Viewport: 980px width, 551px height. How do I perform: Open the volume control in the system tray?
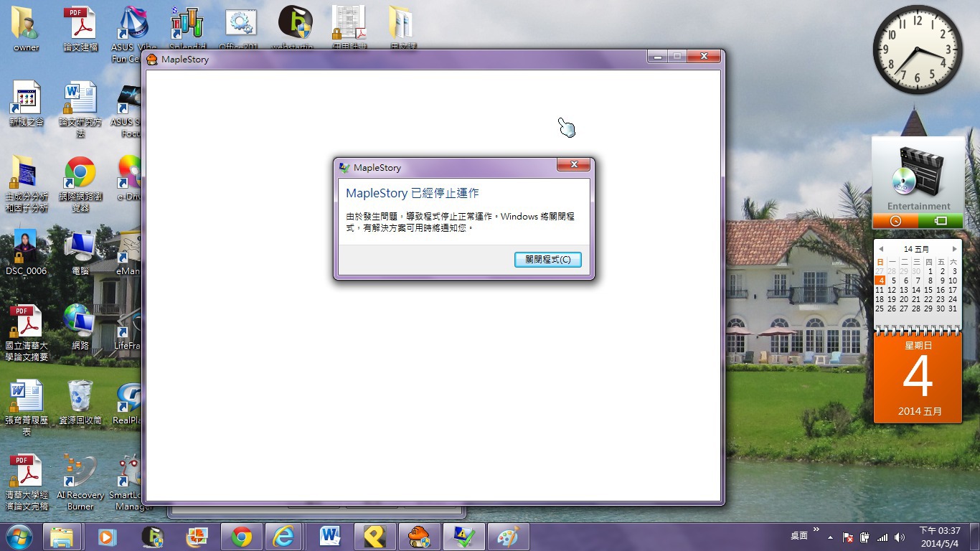(900, 537)
